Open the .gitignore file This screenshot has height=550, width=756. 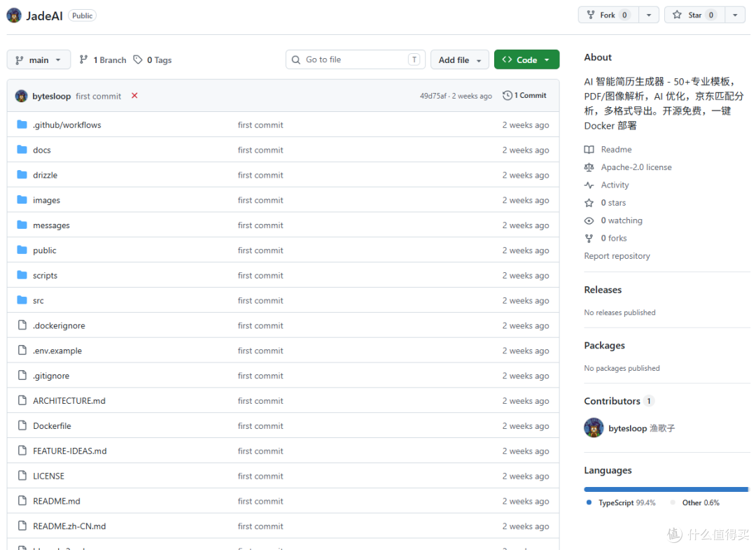pos(51,376)
